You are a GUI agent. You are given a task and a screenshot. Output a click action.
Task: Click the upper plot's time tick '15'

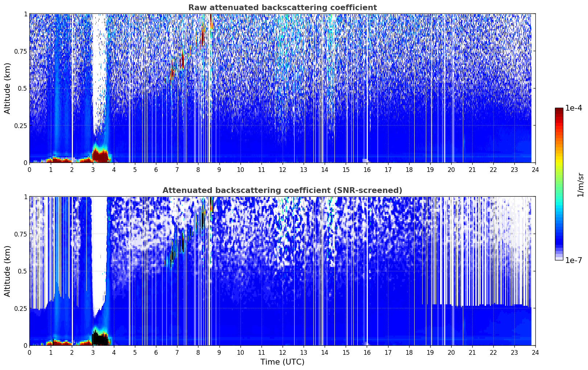point(346,169)
